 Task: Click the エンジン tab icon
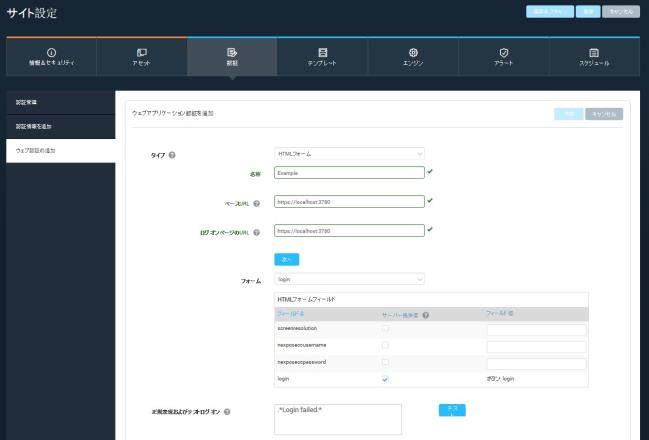(x=413, y=52)
